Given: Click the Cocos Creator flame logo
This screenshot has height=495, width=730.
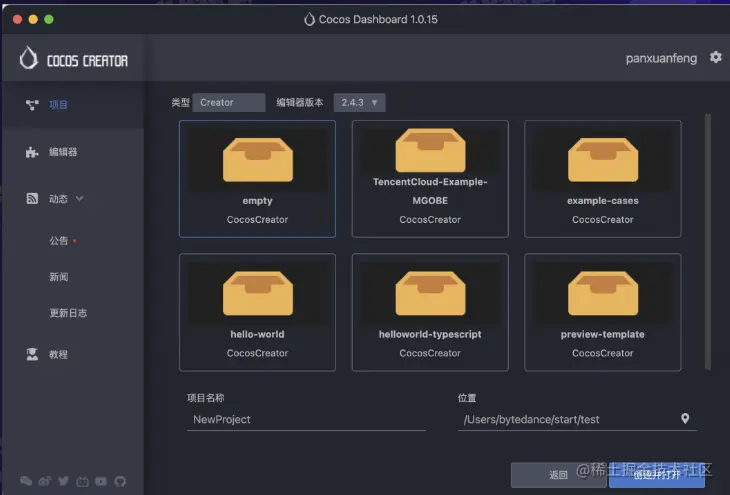Looking at the screenshot, I should pos(28,58).
